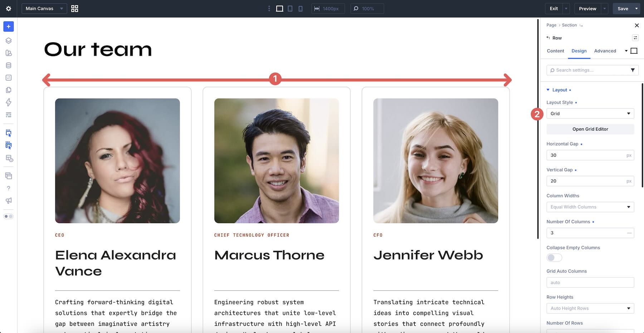Click the back arrow next to Row

point(548,38)
